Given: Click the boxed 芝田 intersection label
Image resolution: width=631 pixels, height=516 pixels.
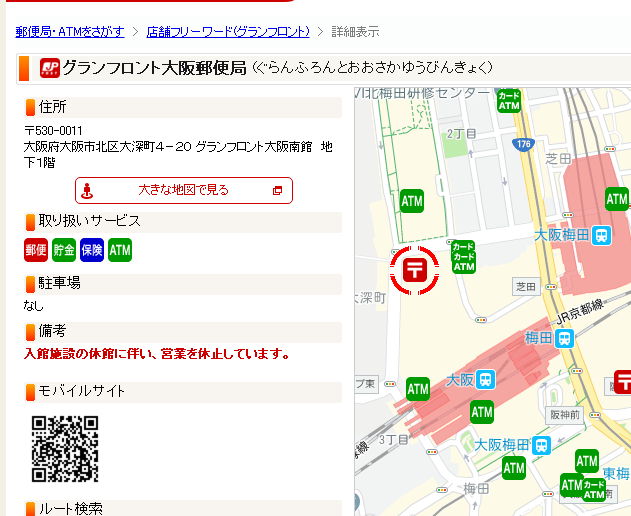Looking at the screenshot, I should [526, 287].
